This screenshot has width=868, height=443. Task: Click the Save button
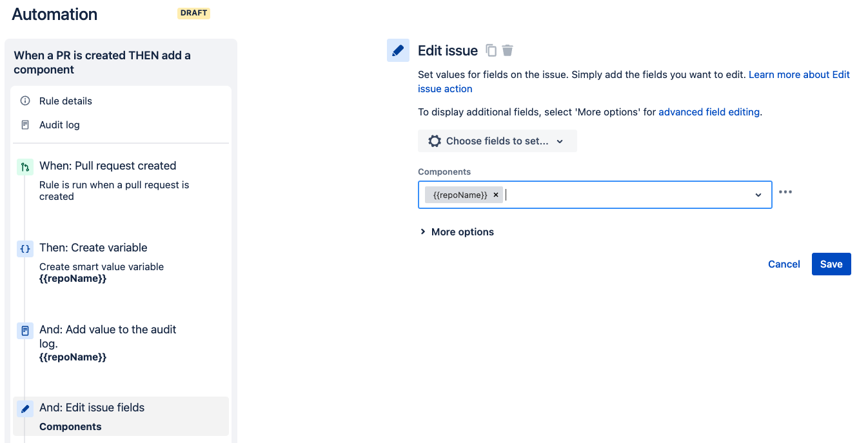(831, 264)
